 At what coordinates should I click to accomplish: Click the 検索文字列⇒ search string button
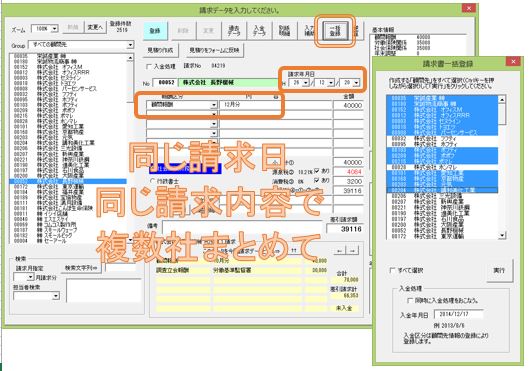coord(81,268)
